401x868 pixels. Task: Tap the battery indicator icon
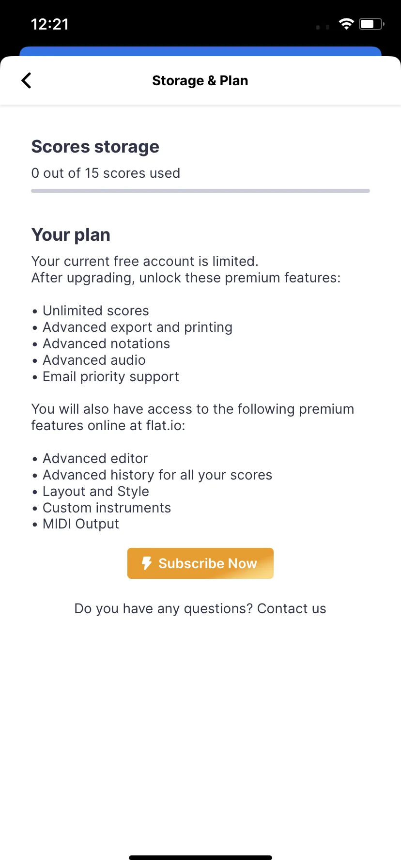click(x=371, y=24)
